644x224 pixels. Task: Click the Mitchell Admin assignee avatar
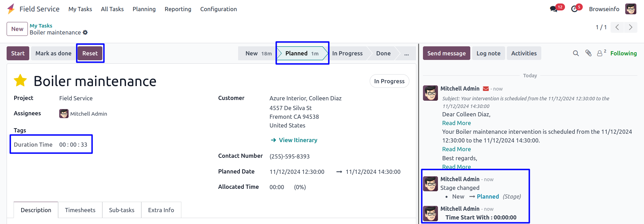point(64,114)
